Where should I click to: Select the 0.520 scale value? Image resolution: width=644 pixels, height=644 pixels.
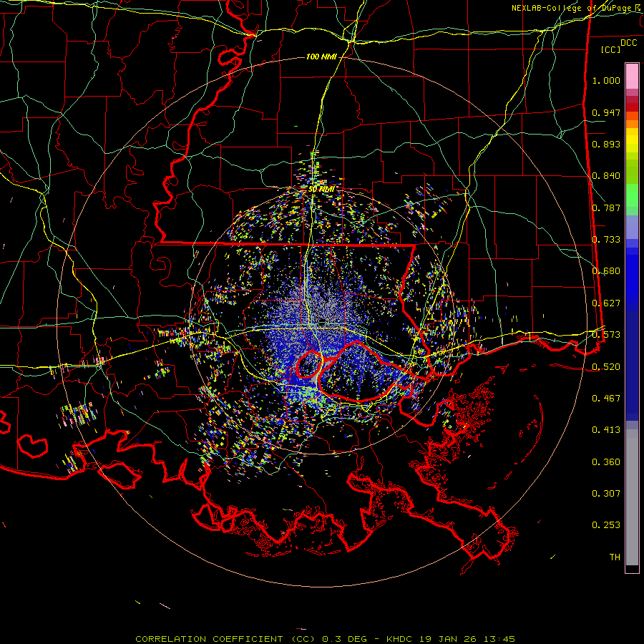pyautogui.click(x=606, y=366)
